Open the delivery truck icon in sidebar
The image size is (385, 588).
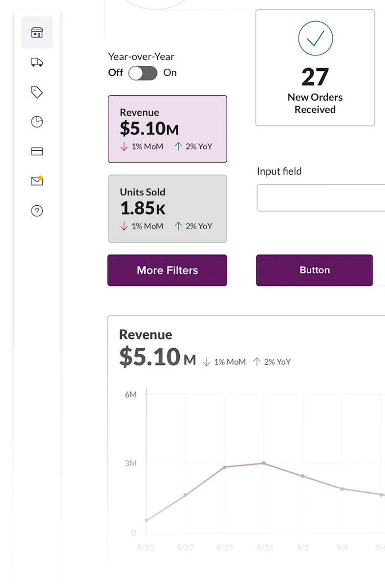click(x=37, y=62)
